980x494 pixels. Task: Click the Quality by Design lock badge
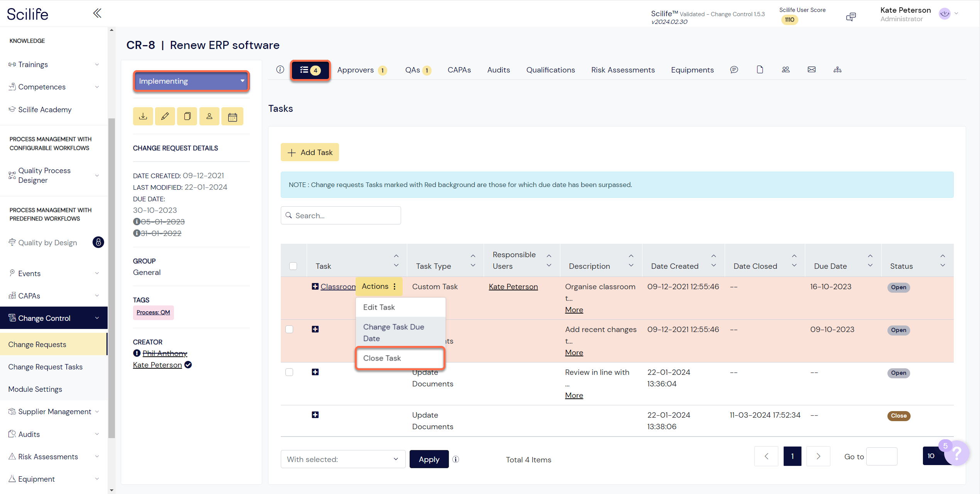coord(98,242)
